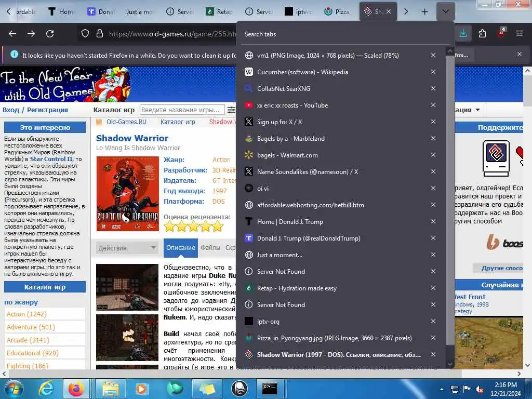The image size is (532, 399).
Task: Close Shadow Warrior tab from tab list
Action: pyautogui.click(x=433, y=354)
